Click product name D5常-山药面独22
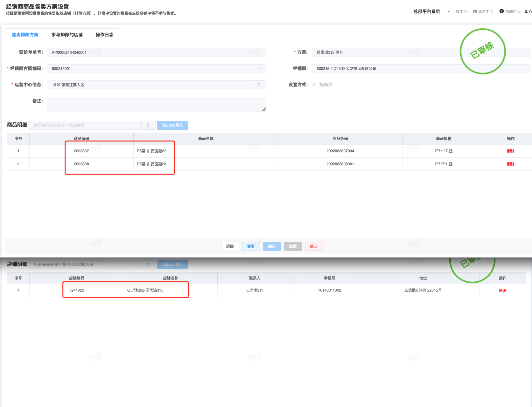The width and height of the screenshot is (532, 407). click(151, 151)
